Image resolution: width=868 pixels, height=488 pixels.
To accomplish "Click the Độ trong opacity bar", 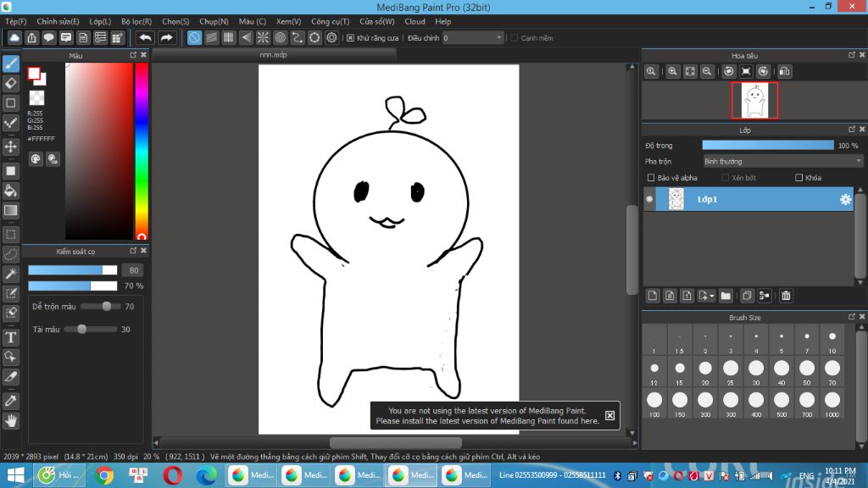I will point(768,145).
